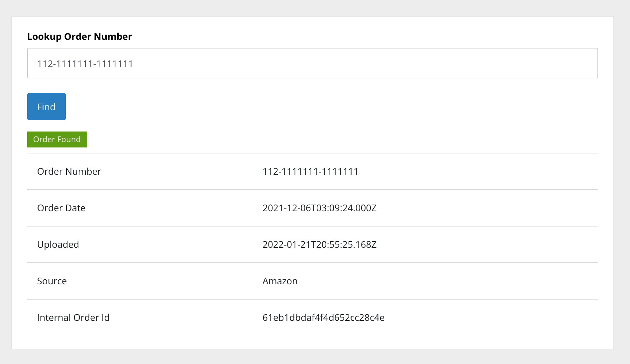Click the Order Date row label
The width and height of the screenshot is (630, 364).
(x=61, y=208)
